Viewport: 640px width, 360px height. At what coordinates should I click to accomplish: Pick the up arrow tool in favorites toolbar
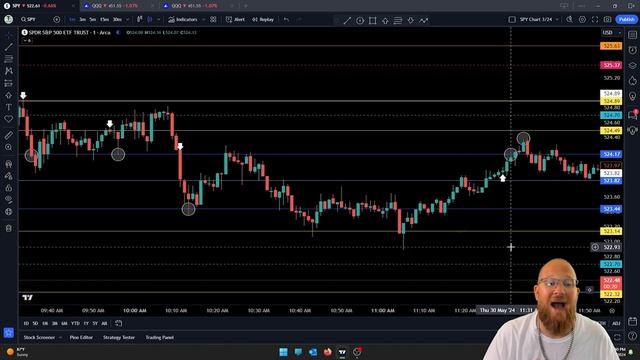(385, 20)
